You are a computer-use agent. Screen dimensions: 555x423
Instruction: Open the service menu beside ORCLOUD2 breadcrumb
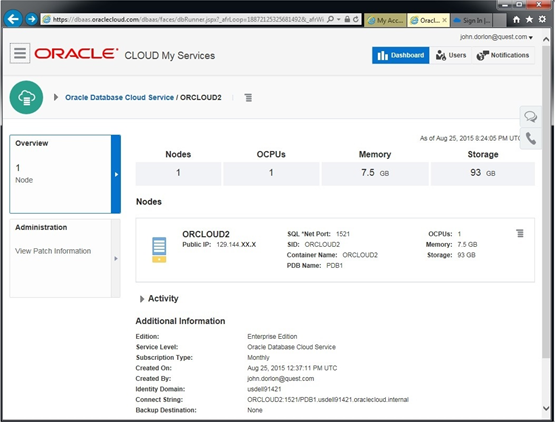point(248,97)
